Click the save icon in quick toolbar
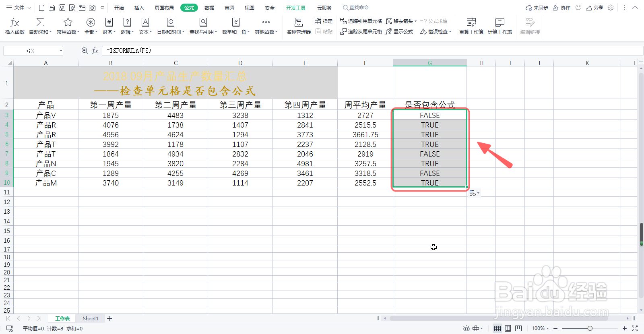 coord(52,8)
